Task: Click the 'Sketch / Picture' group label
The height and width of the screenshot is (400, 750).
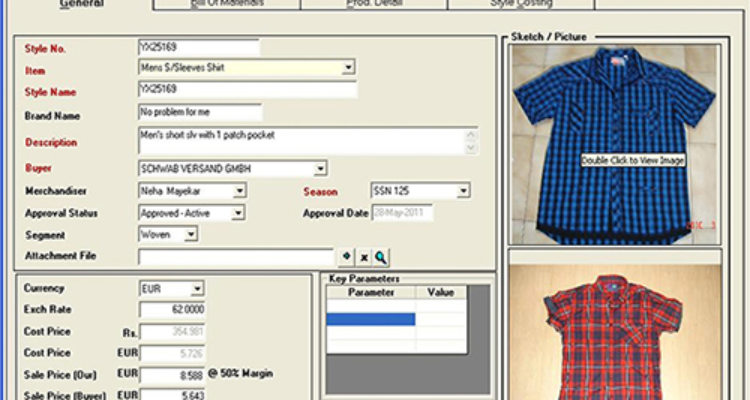Action: click(549, 37)
